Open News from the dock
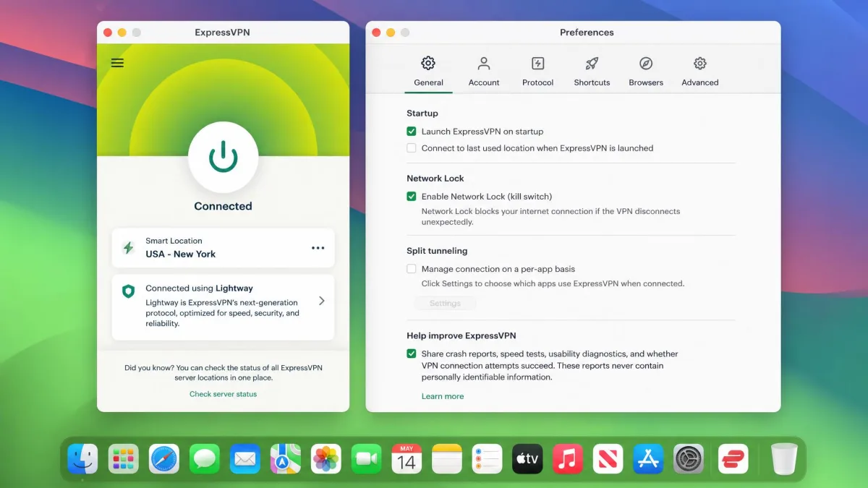This screenshot has width=868, height=488. point(608,458)
